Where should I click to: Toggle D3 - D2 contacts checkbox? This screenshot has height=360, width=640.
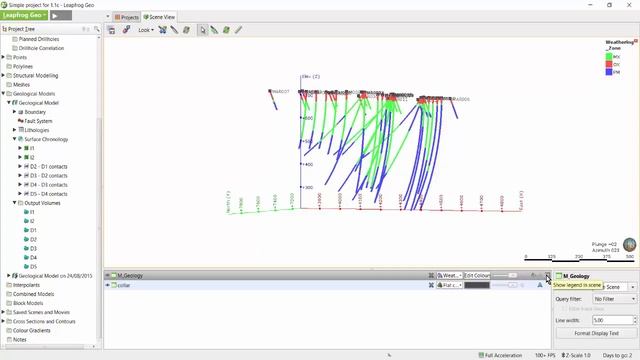point(27,176)
